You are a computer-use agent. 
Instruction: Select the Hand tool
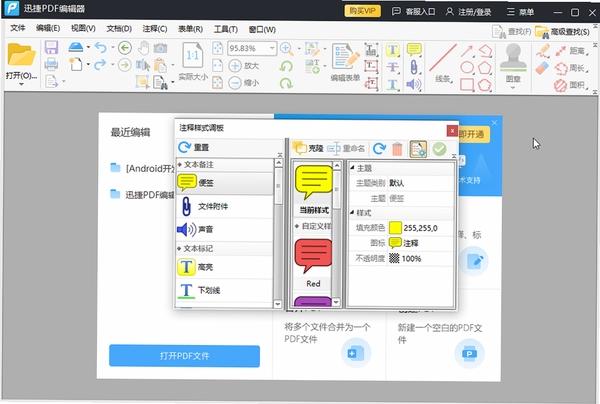[x=143, y=48]
